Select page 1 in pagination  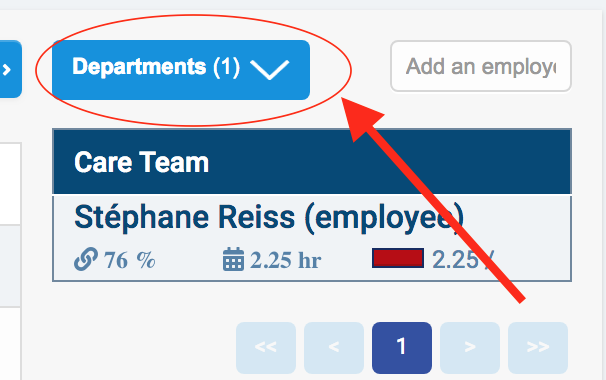[402, 348]
